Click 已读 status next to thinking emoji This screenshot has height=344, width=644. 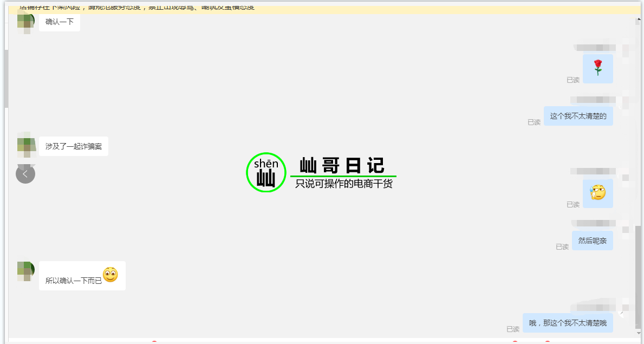tap(573, 205)
